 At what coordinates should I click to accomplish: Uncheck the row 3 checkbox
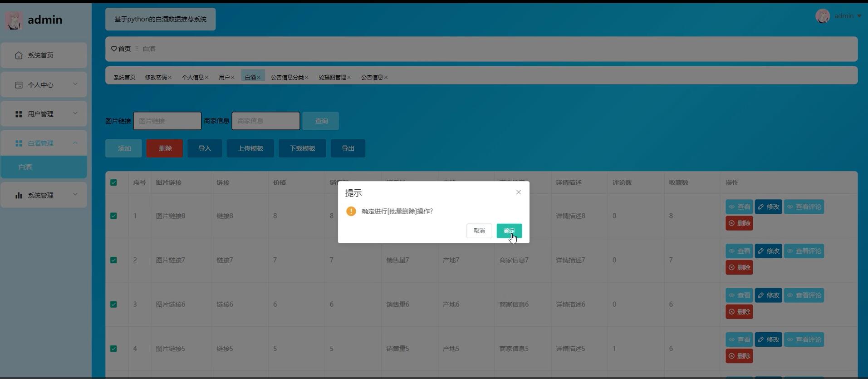tap(113, 305)
